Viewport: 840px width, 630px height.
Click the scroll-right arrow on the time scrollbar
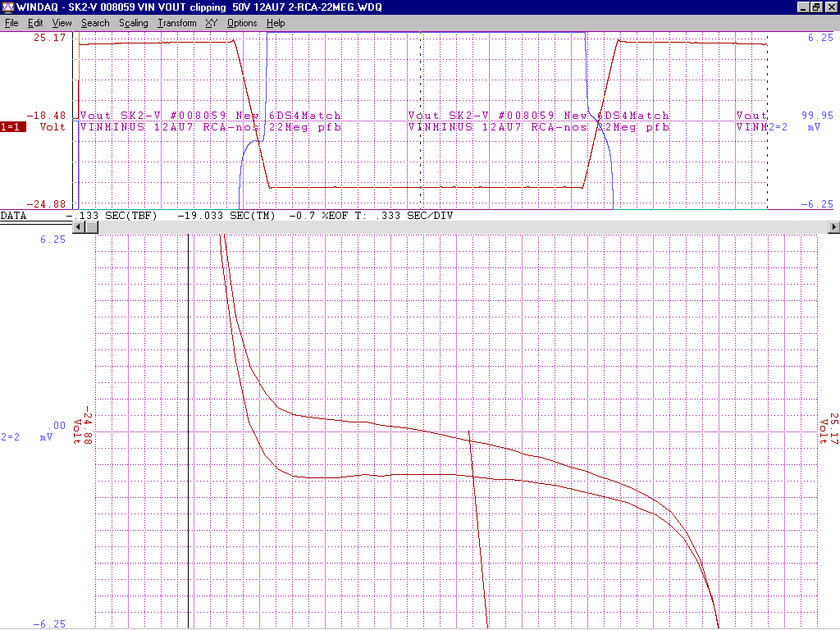[x=833, y=227]
